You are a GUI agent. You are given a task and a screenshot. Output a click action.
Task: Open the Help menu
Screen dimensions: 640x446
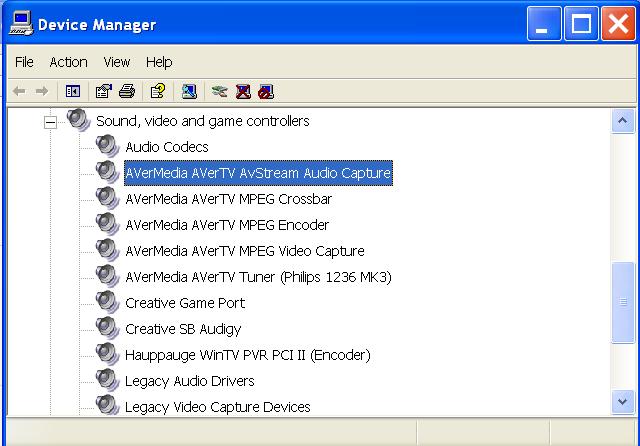coord(159,62)
